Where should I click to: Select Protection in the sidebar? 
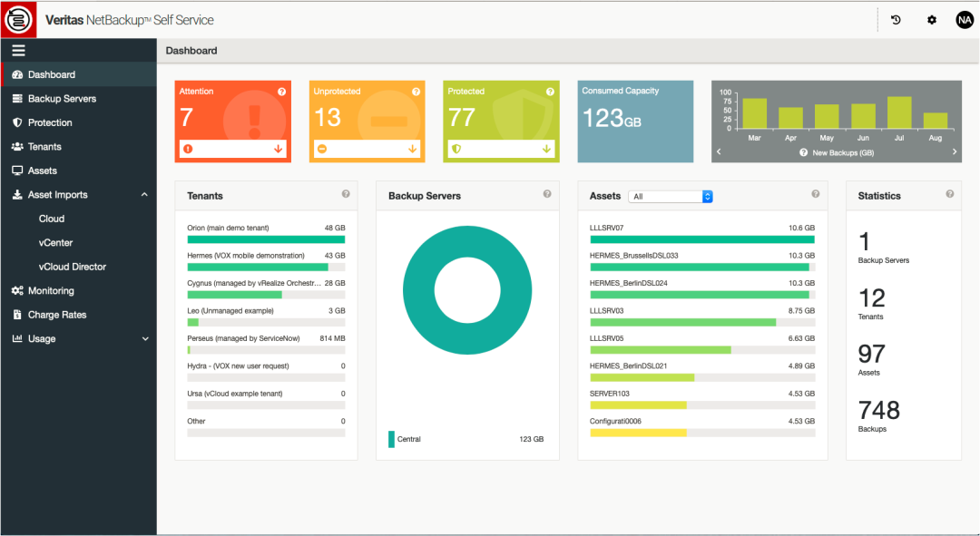coord(50,122)
